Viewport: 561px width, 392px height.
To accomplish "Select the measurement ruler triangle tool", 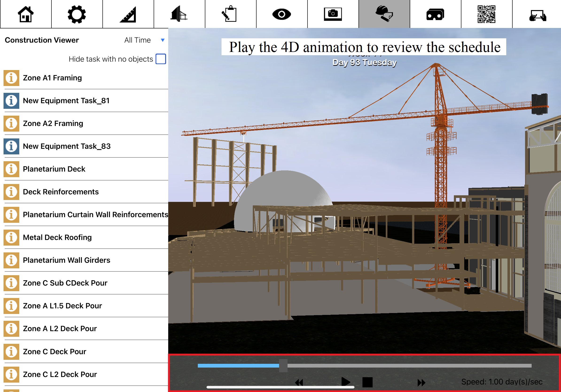I will (128, 14).
